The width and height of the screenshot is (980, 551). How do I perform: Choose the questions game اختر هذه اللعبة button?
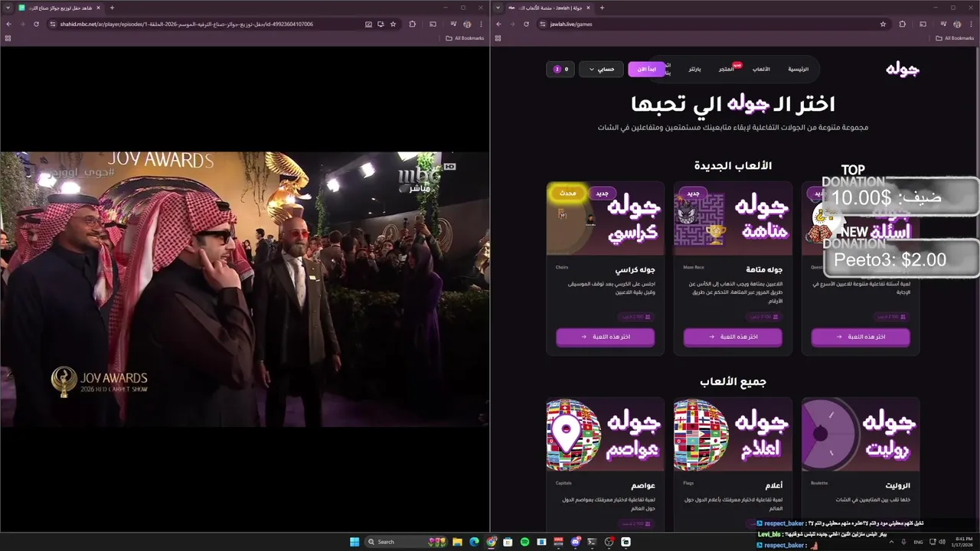861,337
